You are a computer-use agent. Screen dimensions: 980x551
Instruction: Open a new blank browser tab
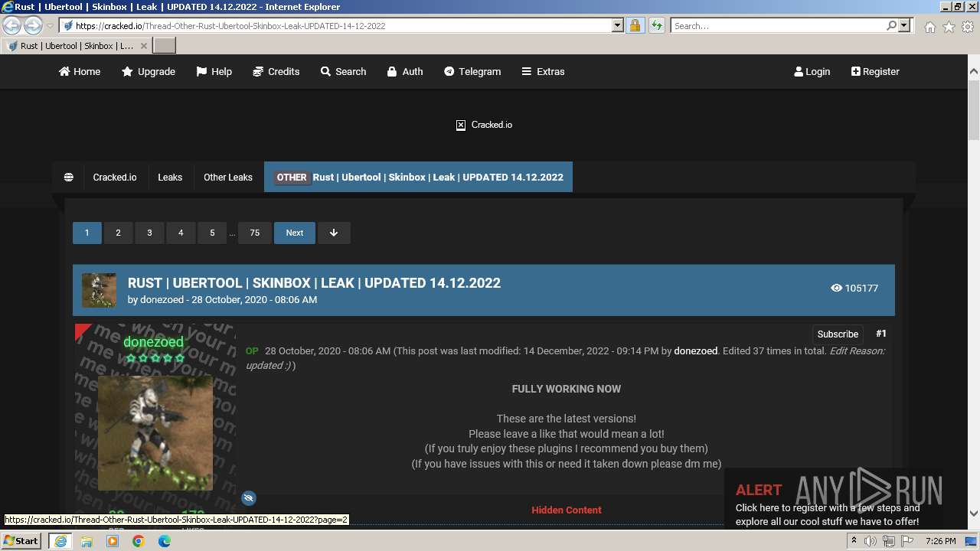pyautogui.click(x=165, y=45)
